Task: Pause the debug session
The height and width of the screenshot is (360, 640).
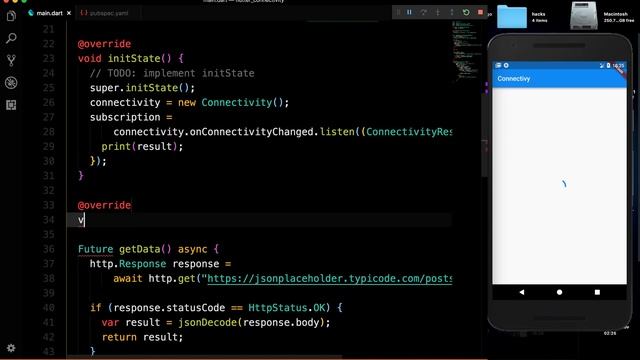Action: [409, 12]
